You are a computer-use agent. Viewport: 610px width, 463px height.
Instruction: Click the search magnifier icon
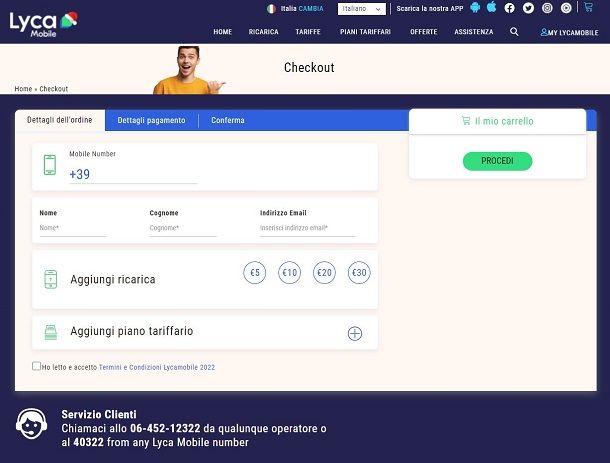click(514, 32)
